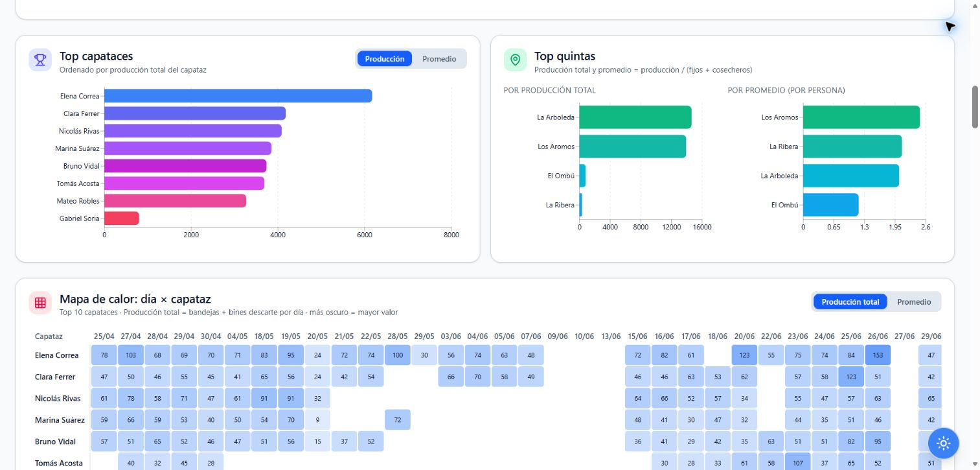Click the POR PROMEDIO (POR PERSONA) heading

point(786,90)
